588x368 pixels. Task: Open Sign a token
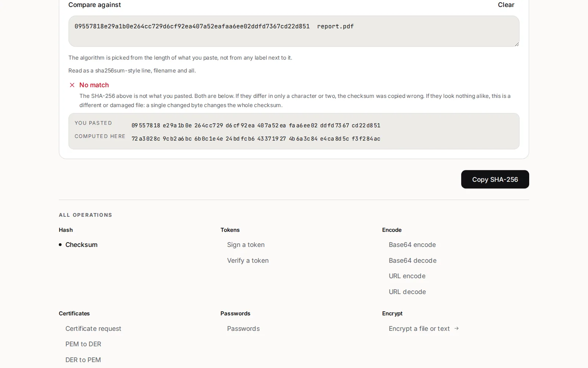coord(245,245)
